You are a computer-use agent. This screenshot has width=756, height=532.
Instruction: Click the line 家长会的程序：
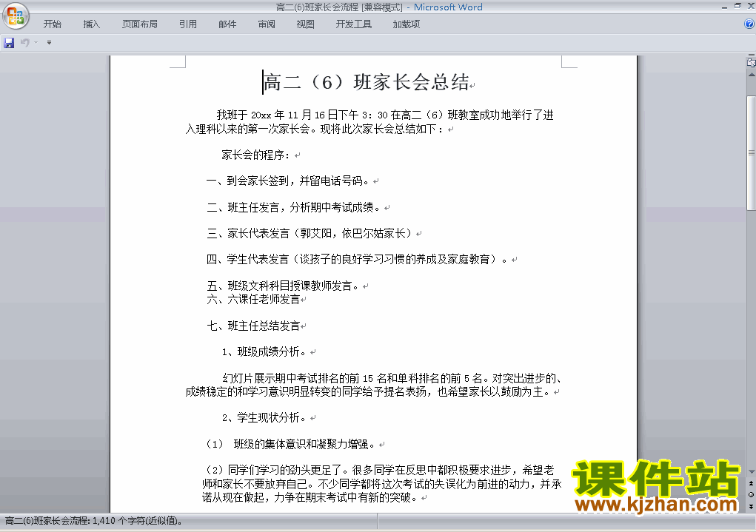(255, 155)
